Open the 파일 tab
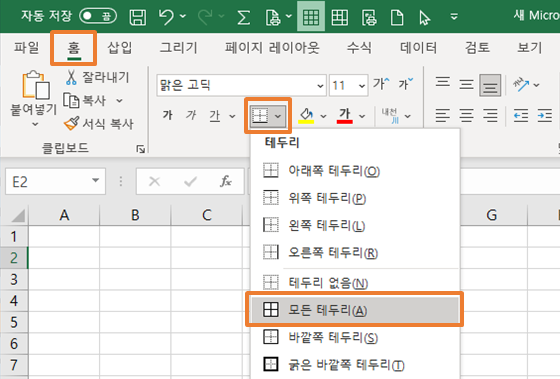The width and height of the screenshot is (560, 379). pyautogui.click(x=26, y=48)
